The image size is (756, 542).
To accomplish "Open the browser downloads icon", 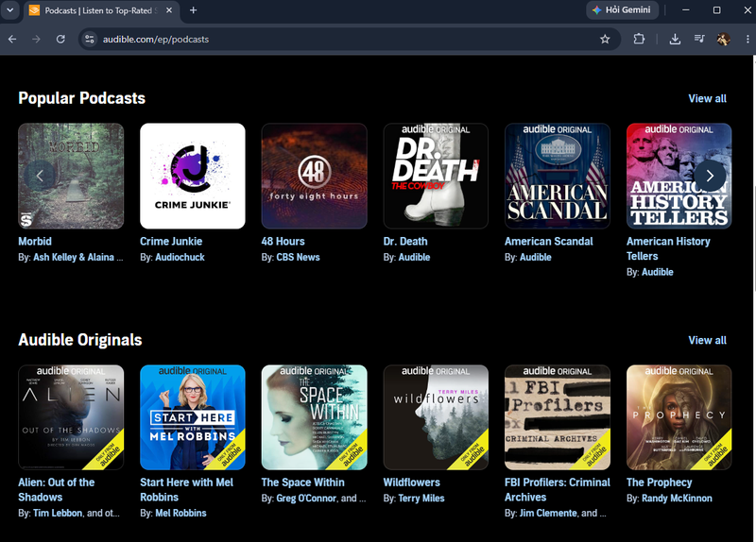I will tap(675, 39).
